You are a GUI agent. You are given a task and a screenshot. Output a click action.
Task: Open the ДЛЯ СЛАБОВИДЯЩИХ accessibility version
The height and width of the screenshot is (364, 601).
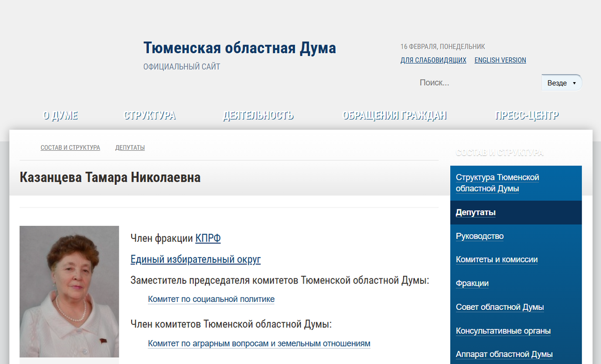[x=433, y=60]
